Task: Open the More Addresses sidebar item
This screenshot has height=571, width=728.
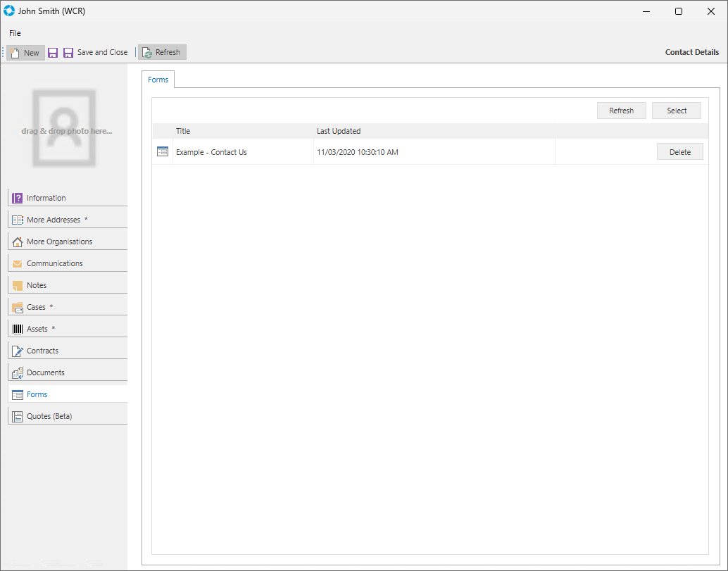Action: 54,220
